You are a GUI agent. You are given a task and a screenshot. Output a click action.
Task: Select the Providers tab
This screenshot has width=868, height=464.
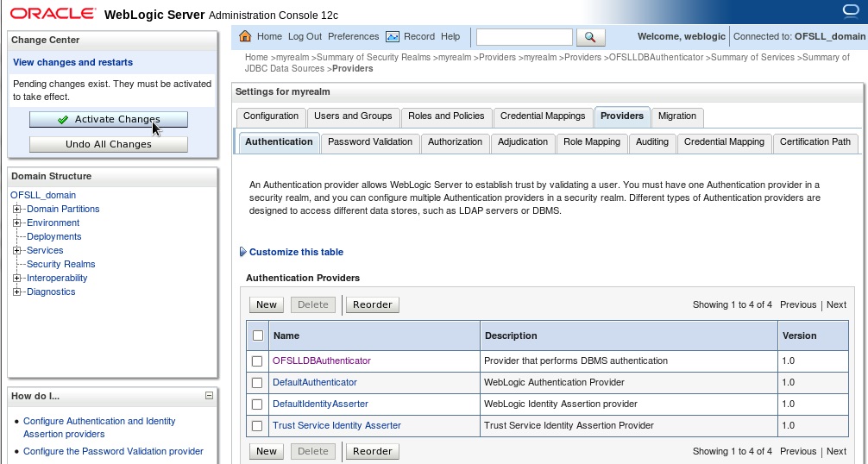pos(621,116)
